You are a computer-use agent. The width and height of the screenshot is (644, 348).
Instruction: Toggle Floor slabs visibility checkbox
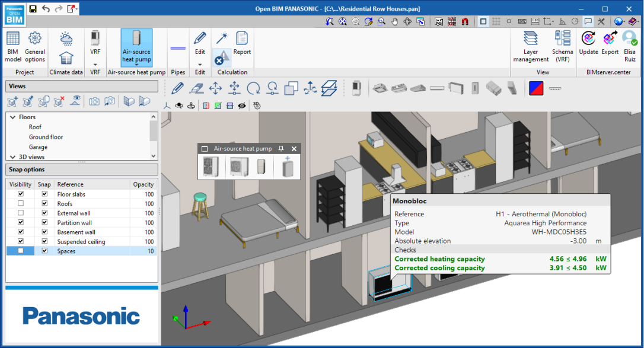[x=21, y=194]
